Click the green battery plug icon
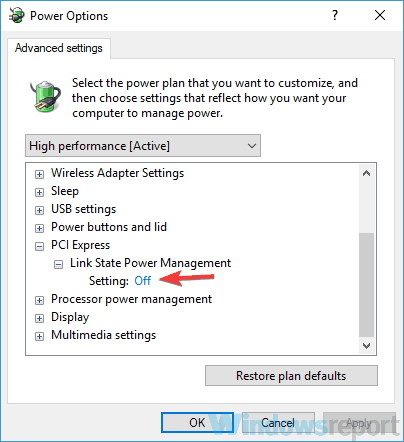The width and height of the screenshot is (404, 442). click(x=45, y=97)
